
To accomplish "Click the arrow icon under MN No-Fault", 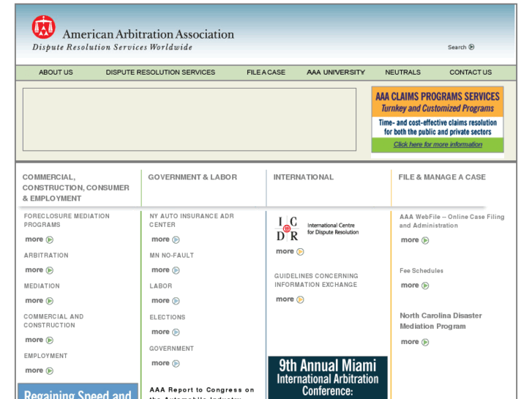I will (x=176, y=270).
